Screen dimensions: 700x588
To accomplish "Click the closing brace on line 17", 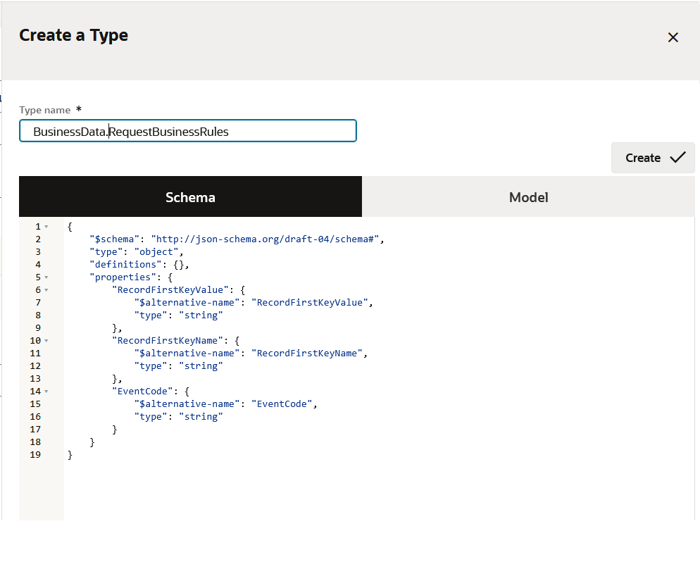I will [114, 430].
